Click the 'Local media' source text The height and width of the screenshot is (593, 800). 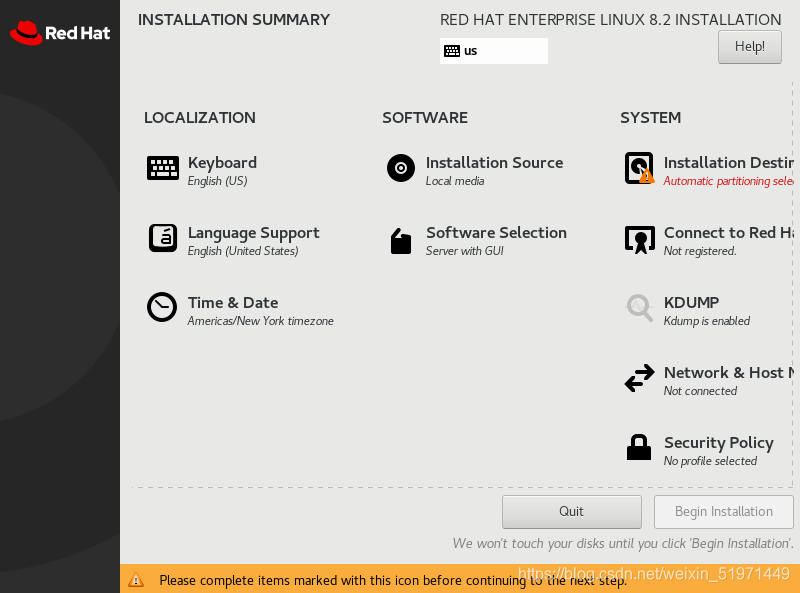[x=455, y=181]
